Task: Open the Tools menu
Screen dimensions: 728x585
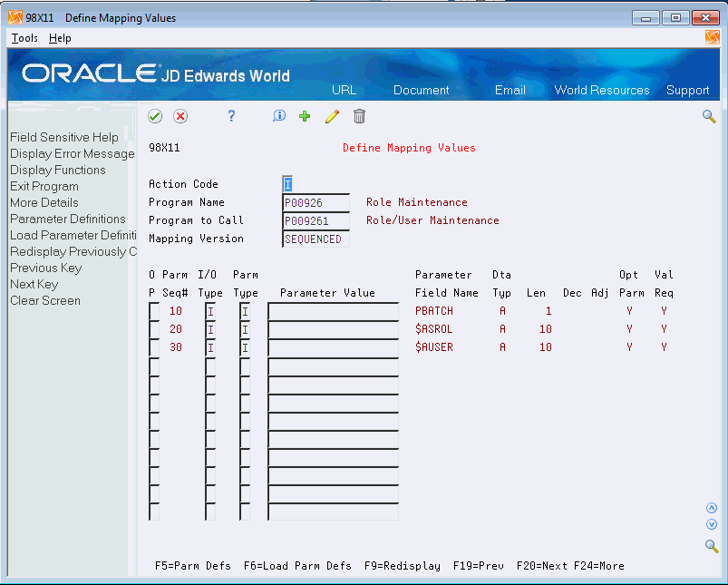Action: point(24,37)
